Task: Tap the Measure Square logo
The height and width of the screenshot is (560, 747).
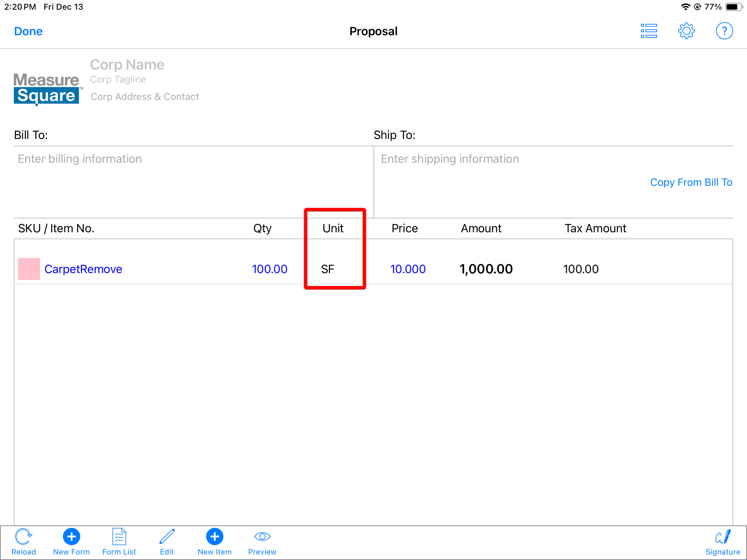Action: pos(47,88)
